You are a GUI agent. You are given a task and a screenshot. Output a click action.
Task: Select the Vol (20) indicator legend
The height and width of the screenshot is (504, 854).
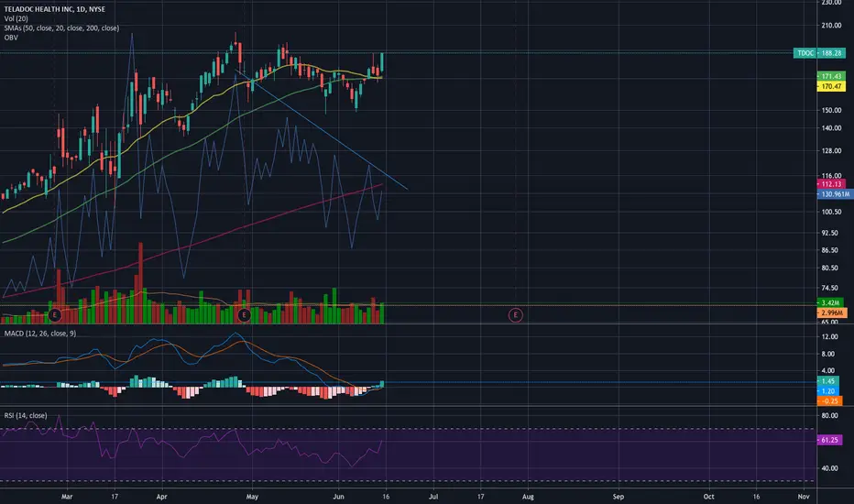pyautogui.click(x=16, y=18)
